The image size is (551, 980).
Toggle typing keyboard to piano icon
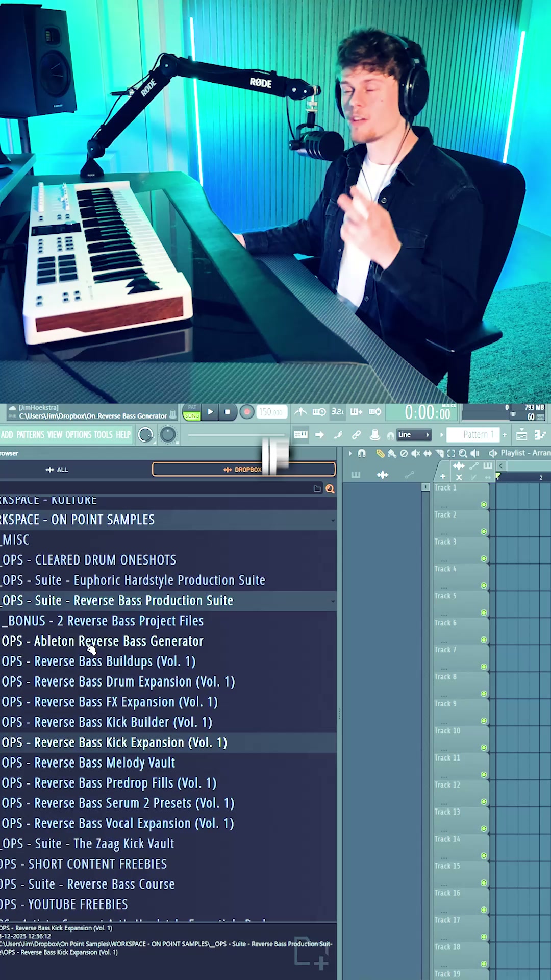(x=300, y=435)
